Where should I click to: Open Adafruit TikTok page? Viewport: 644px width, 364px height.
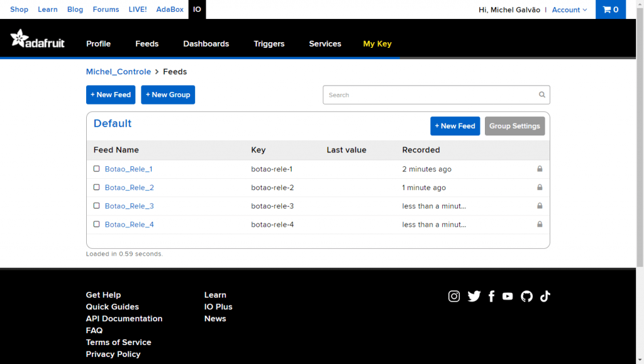tap(545, 296)
